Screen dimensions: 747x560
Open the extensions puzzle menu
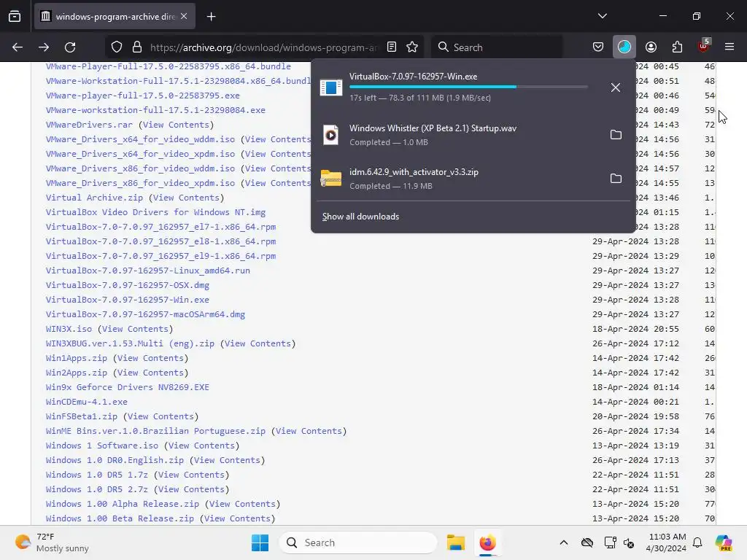point(677,47)
